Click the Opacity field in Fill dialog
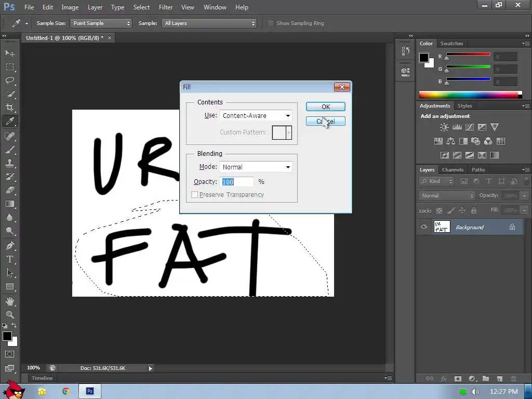 pos(237,182)
